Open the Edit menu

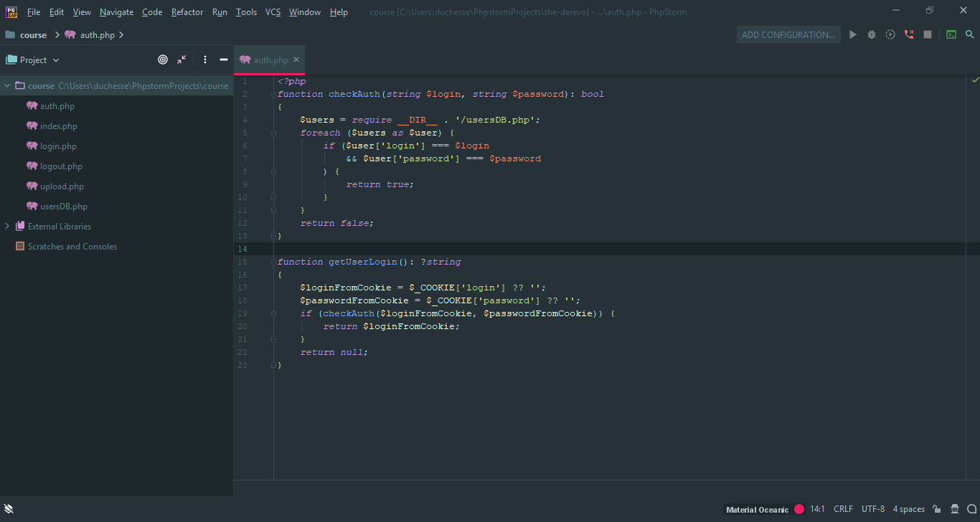pyautogui.click(x=57, y=12)
